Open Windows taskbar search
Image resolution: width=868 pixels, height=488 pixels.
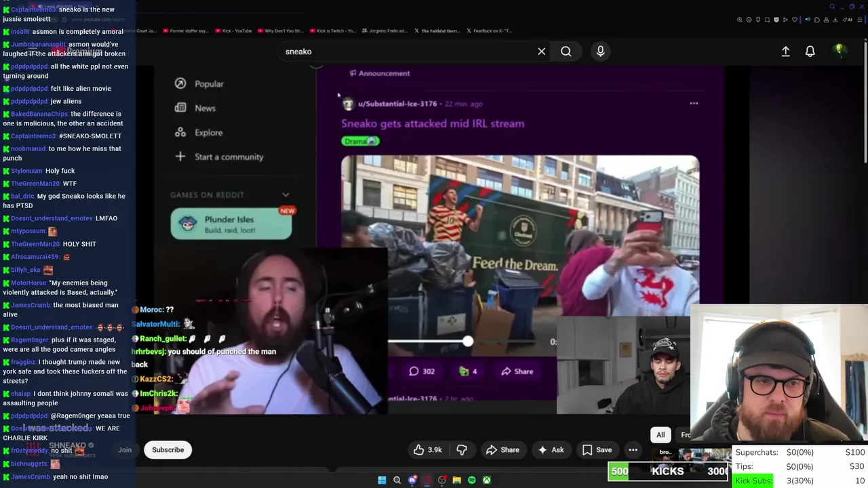click(397, 481)
